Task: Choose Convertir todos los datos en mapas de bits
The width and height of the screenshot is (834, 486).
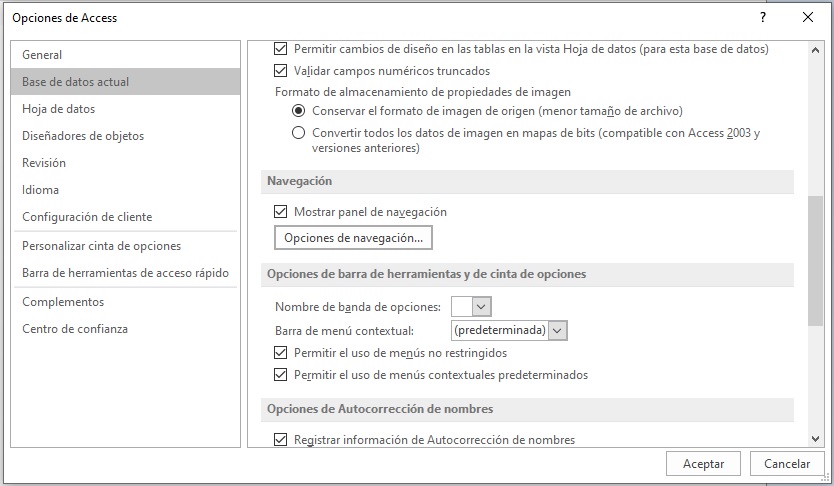Action: 298,133
